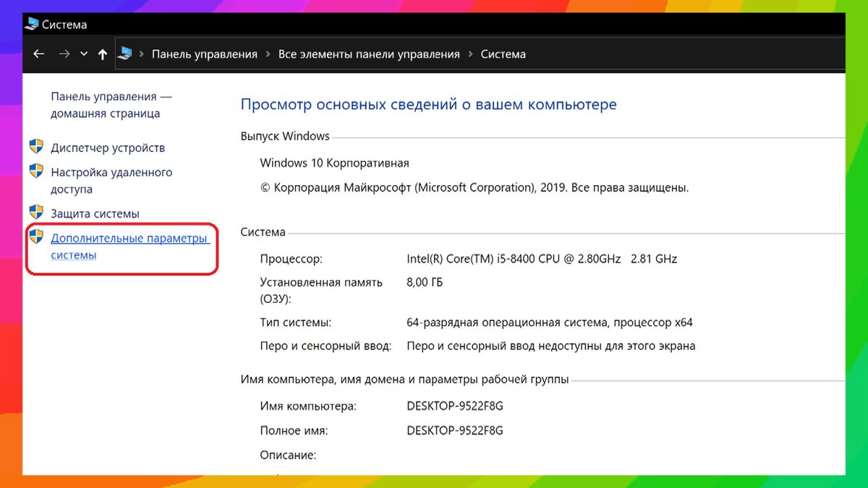Click the Описание: label
Image resolution: width=868 pixels, height=488 pixels.
[288, 455]
